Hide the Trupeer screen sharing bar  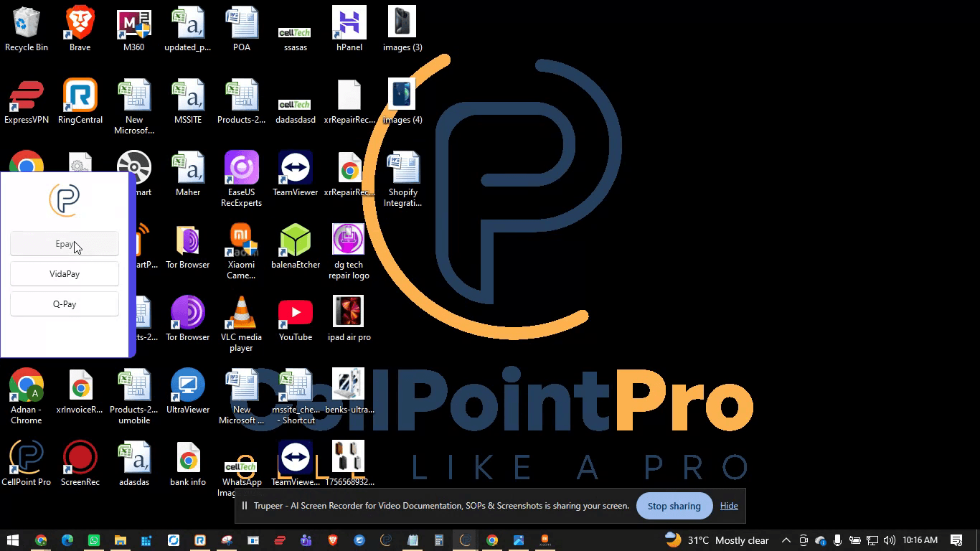click(x=729, y=506)
